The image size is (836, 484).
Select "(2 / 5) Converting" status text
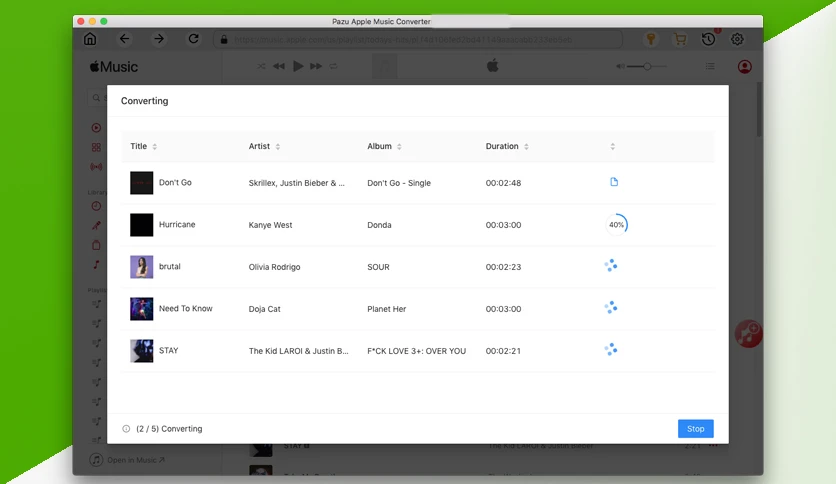pyautogui.click(x=169, y=429)
